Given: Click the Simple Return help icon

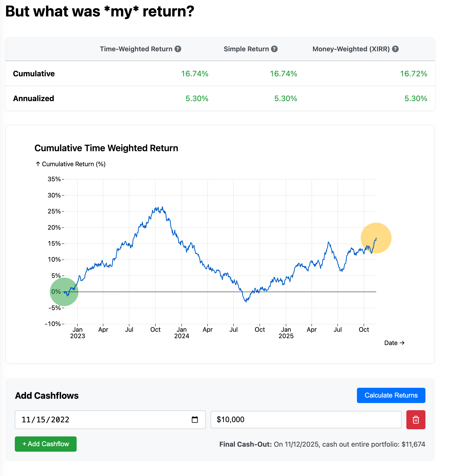Looking at the screenshot, I should point(274,49).
